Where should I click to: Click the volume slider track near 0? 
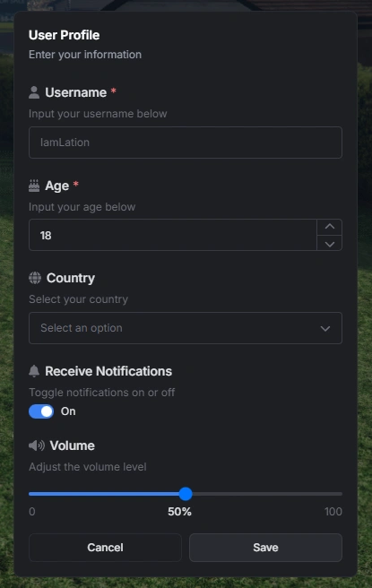pos(36,494)
